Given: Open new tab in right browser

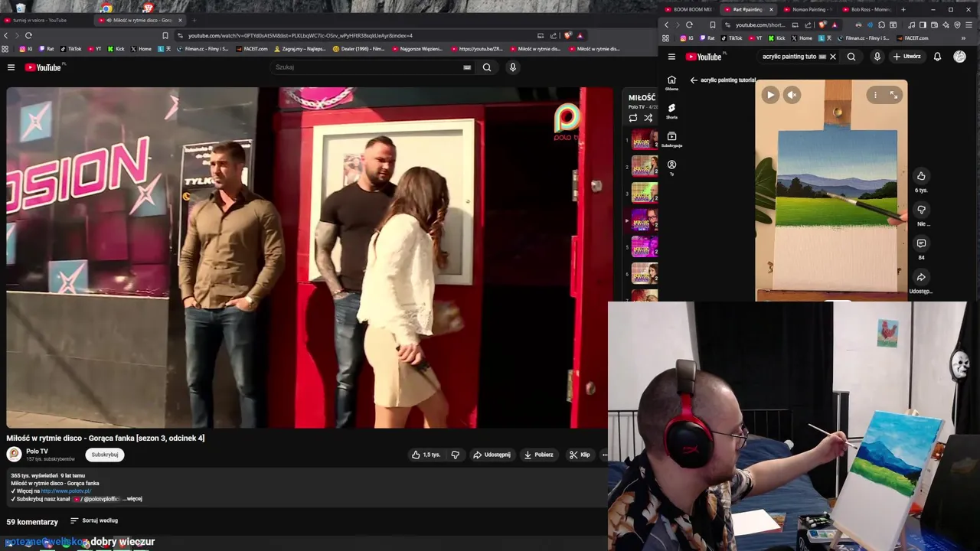Looking at the screenshot, I should [x=903, y=9].
